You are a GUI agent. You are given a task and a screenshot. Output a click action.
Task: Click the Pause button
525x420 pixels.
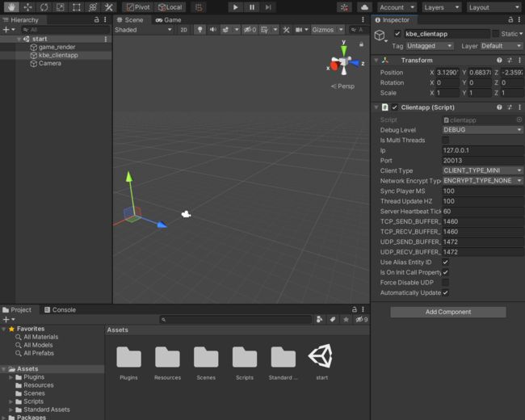point(252,7)
